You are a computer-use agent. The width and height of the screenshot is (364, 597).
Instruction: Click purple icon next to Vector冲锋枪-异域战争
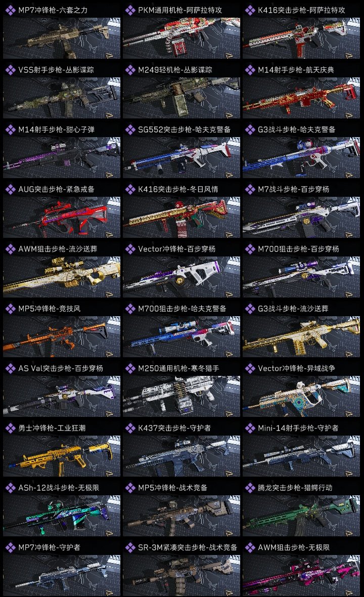(250, 368)
